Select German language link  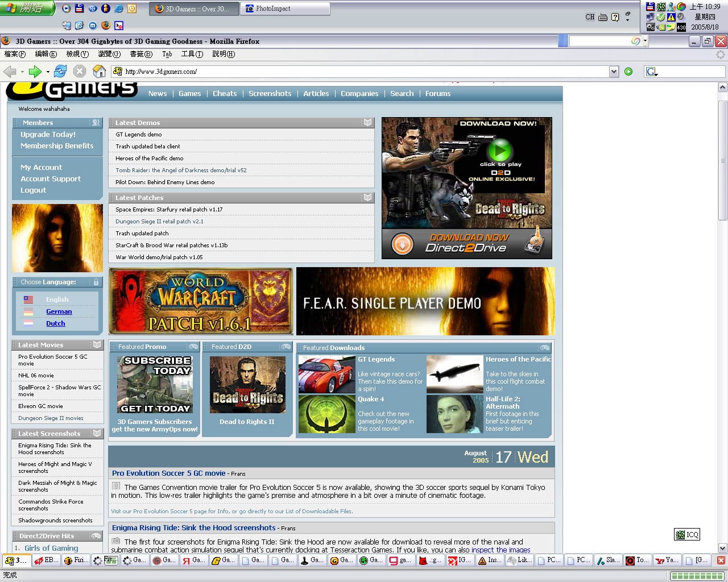click(59, 311)
